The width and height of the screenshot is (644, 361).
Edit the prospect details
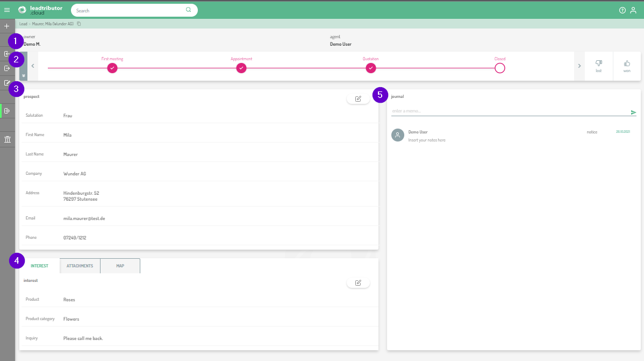pyautogui.click(x=358, y=99)
